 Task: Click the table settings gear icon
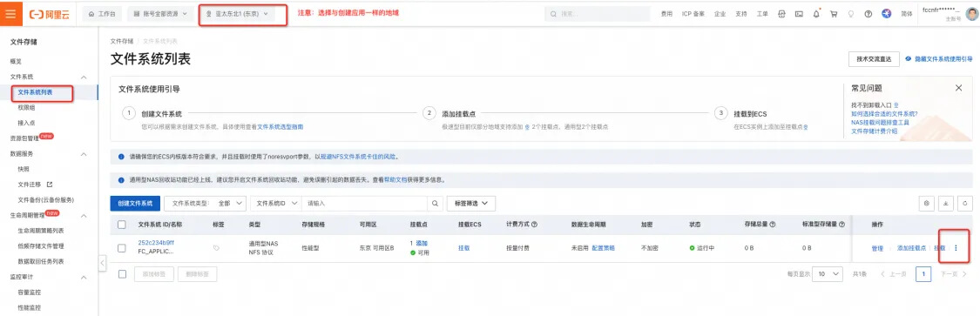[926, 203]
